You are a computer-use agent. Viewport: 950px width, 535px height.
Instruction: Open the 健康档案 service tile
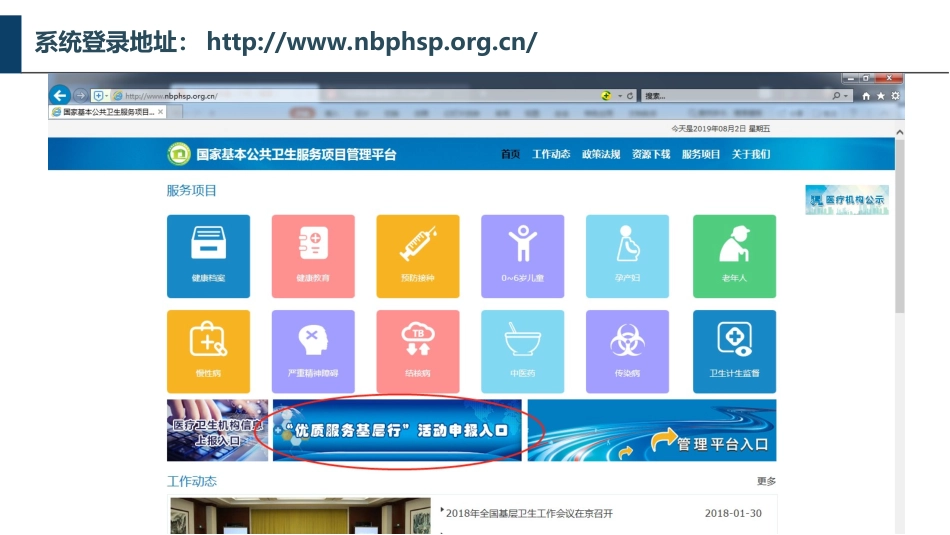208,256
